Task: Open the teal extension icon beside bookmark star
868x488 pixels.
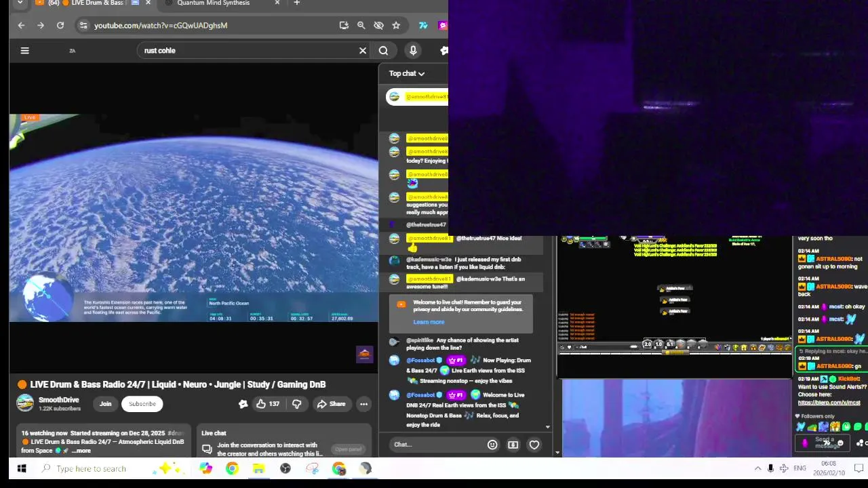Action: (423, 25)
